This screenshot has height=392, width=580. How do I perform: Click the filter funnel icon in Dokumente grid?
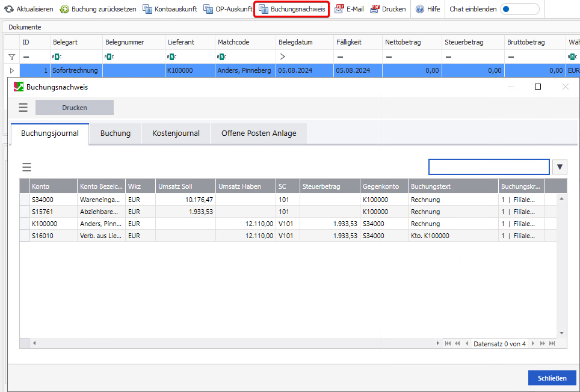coord(11,57)
